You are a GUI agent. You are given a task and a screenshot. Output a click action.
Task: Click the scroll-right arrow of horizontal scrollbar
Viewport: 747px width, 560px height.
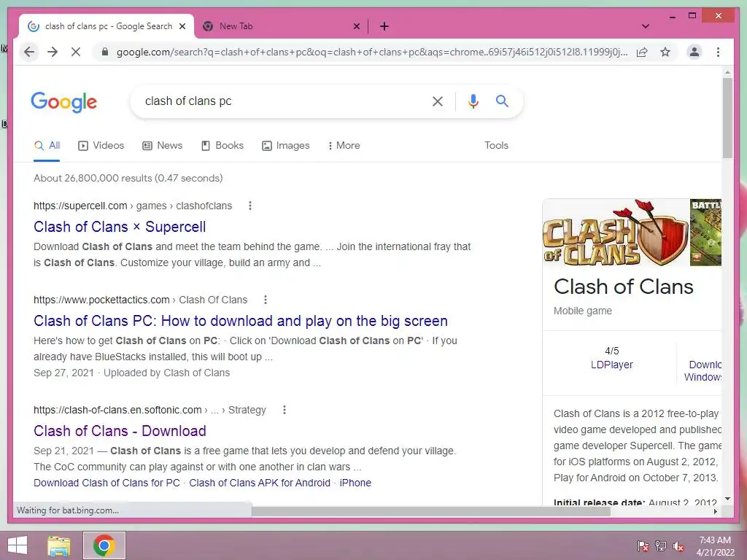[715, 511]
